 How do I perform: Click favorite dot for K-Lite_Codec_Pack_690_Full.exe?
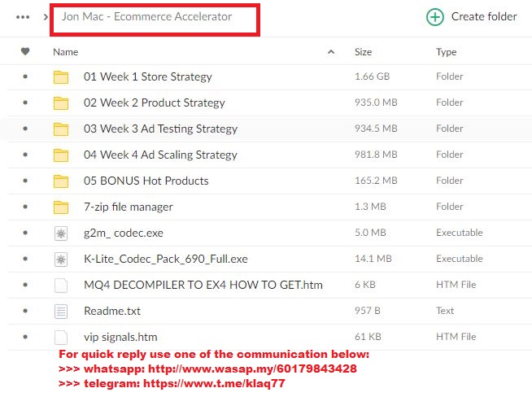click(x=25, y=259)
